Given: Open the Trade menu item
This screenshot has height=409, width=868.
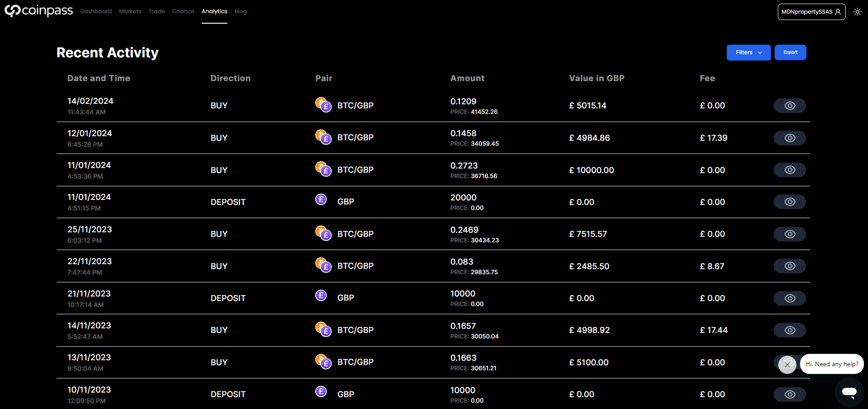Looking at the screenshot, I should click(157, 11).
